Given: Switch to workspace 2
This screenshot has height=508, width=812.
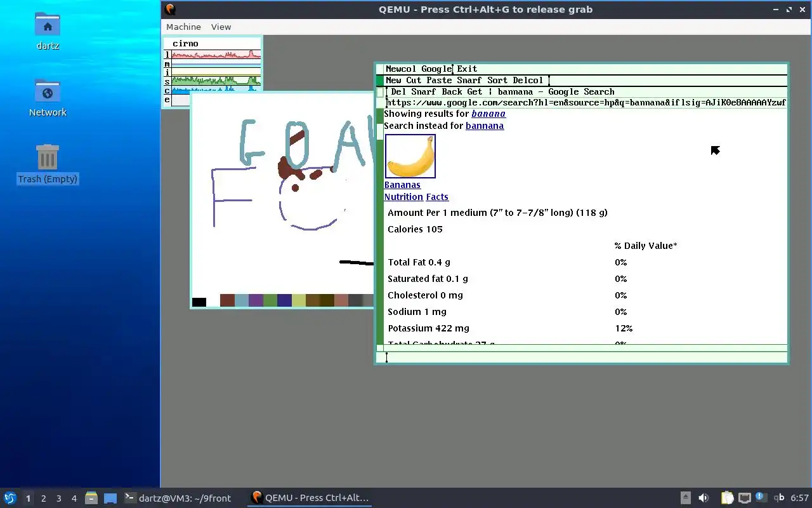Looking at the screenshot, I should [43, 498].
